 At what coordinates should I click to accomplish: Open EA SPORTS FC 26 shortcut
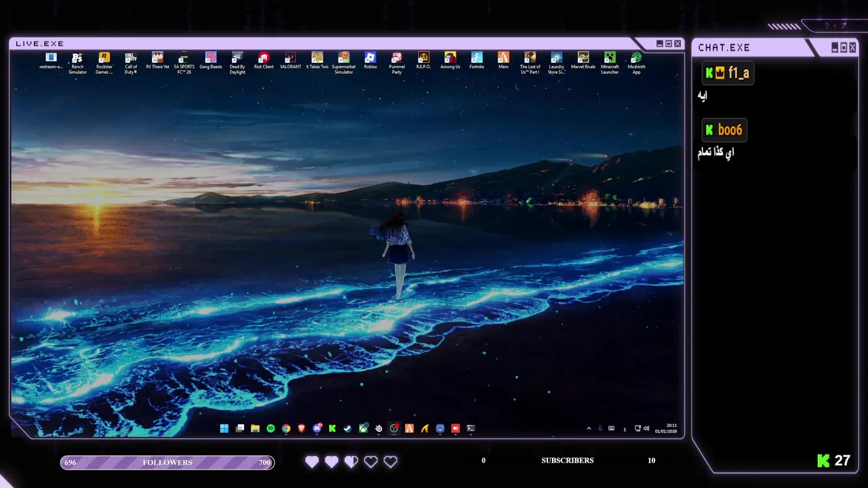click(x=184, y=63)
